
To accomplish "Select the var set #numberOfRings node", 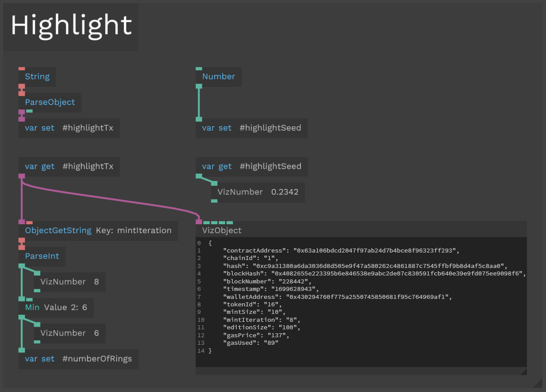I will tap(78, 359).
